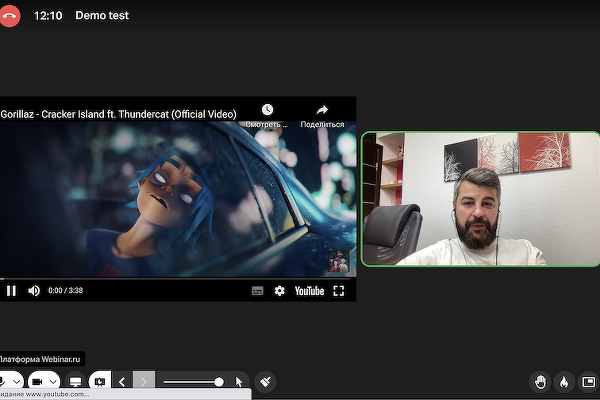This screenshot has height=400, width=600.
Task: Click the raise hand icon
Action: tap(541, 381)
